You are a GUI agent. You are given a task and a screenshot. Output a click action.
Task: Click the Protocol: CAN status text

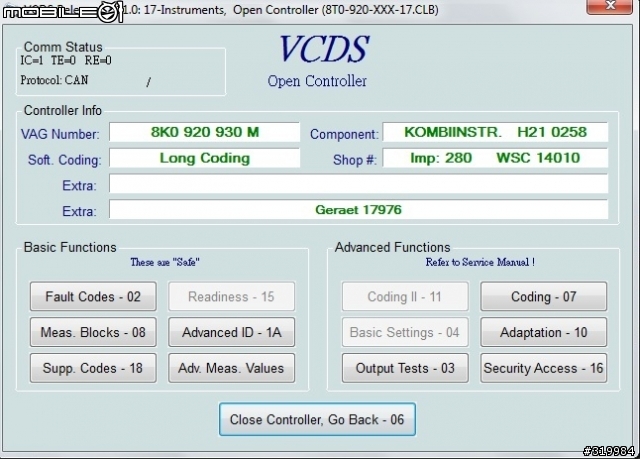[54, 80]
